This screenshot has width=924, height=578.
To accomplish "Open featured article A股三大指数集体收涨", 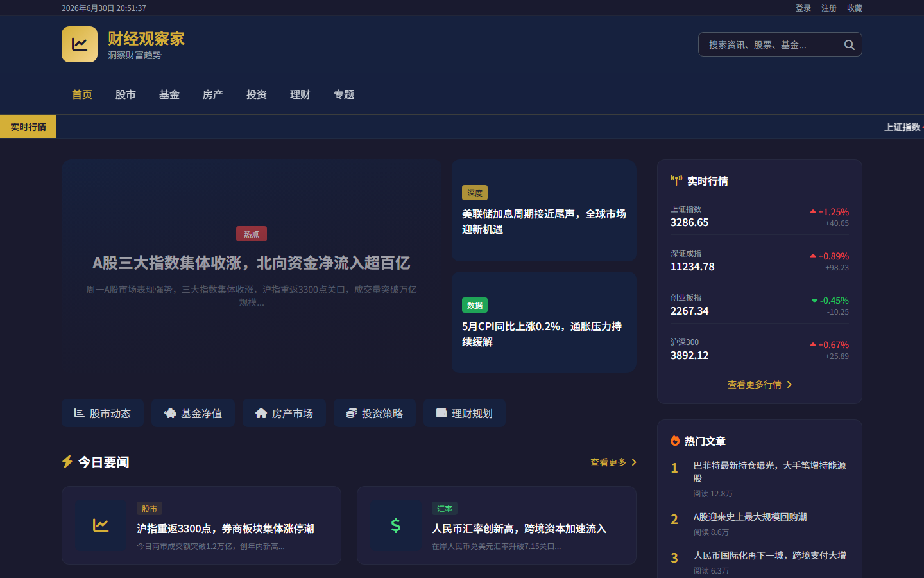I will [252, 267].
